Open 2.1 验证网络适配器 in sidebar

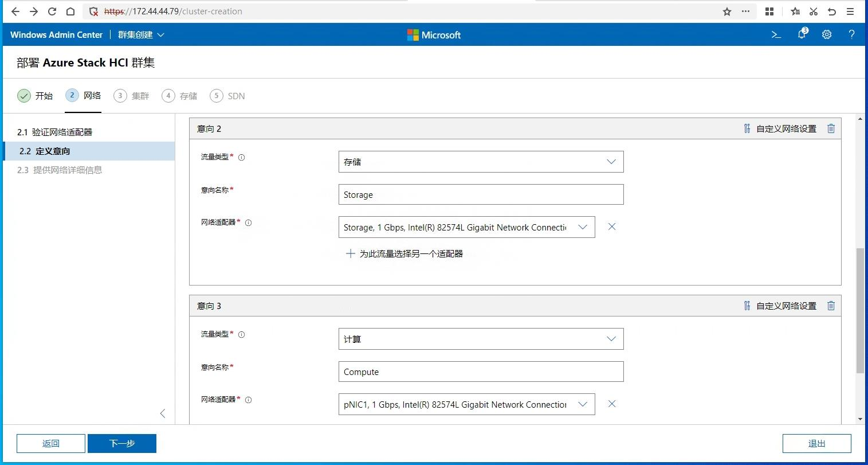(89, 132)
